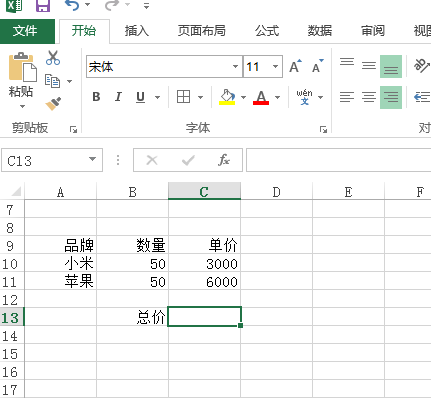Screen dimensions: 431x398
Task: Select the 开始 (Home) ribbon tab
Action: [x=84, y=31]
